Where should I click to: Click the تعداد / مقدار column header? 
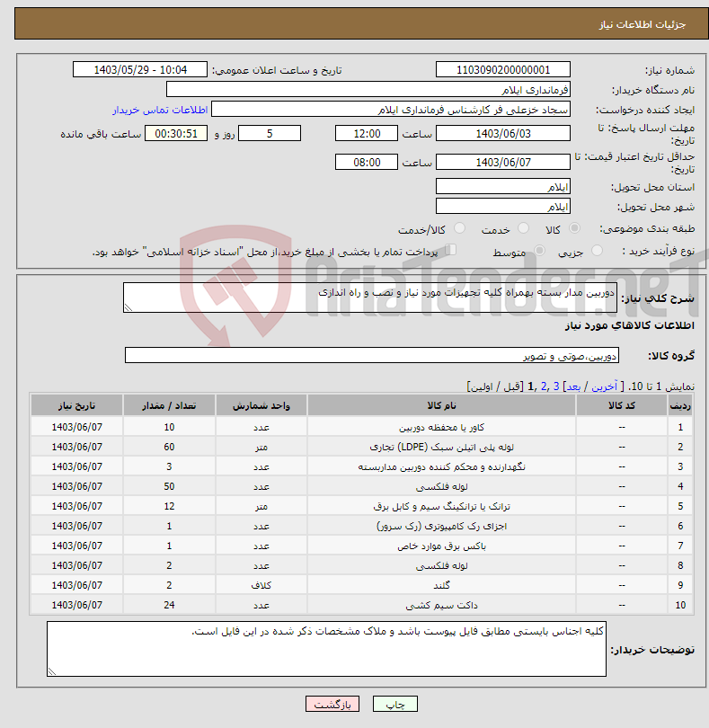pos(169,405)
